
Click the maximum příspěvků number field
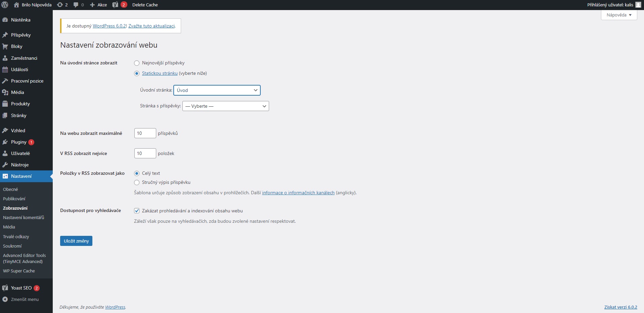(145, 133)
